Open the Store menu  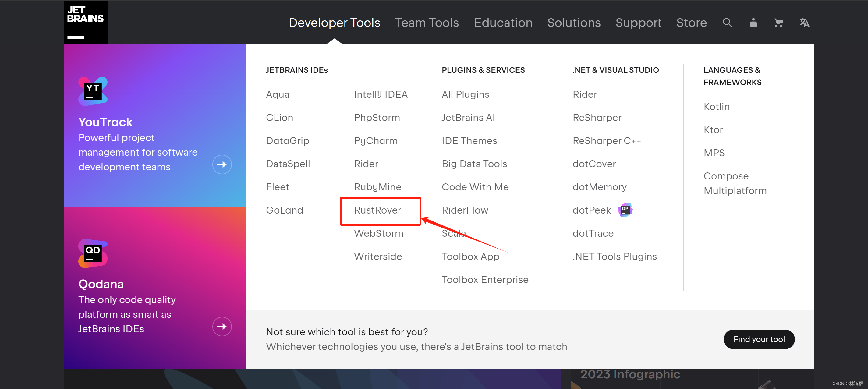691,23
